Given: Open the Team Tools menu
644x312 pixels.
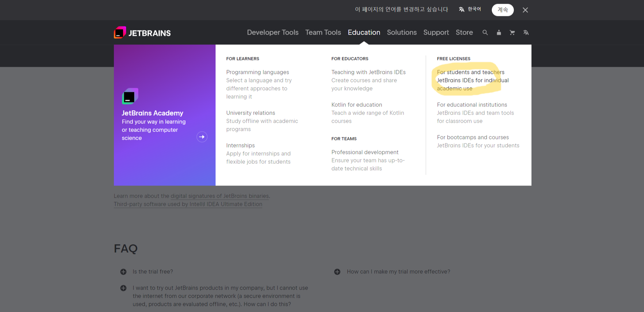Looking at the screenshot, I should tap(323, 33).
